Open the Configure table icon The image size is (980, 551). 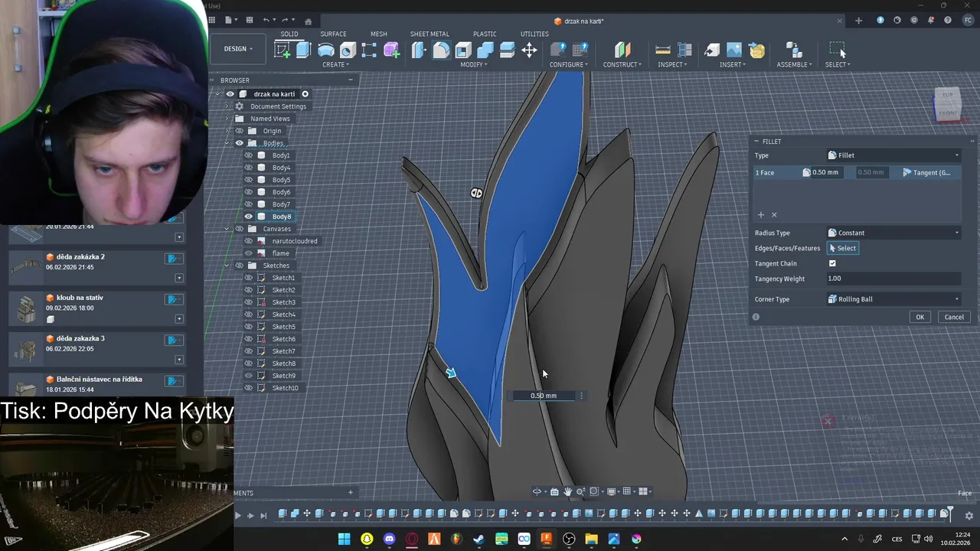click(x=580, y=50)
